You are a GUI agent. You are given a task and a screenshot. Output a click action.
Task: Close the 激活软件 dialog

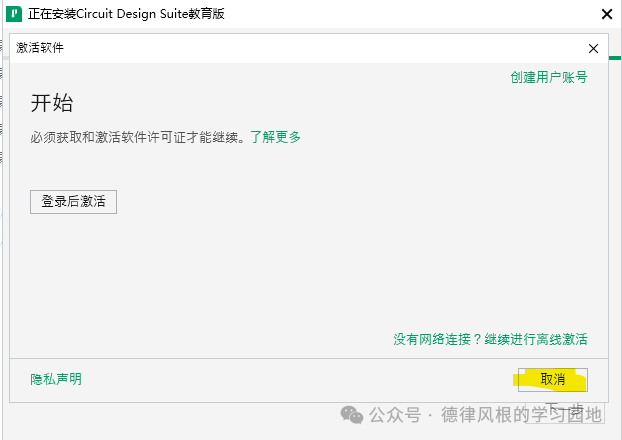(x=593, y=48)
